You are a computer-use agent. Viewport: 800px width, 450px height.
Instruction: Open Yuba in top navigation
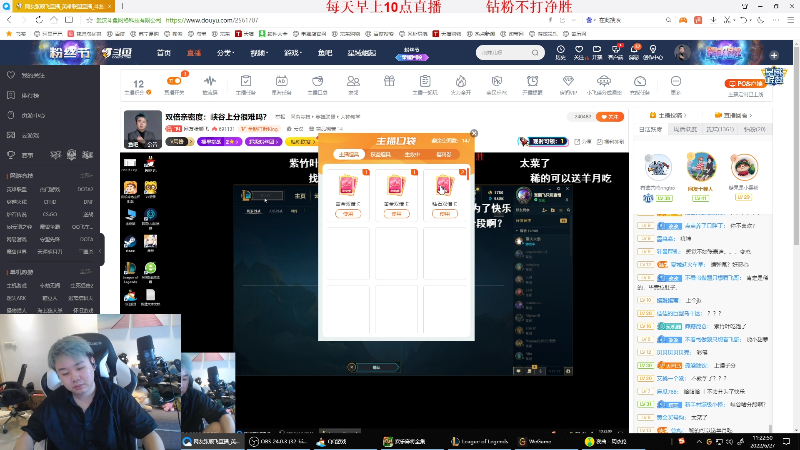(x=325, y=53)
